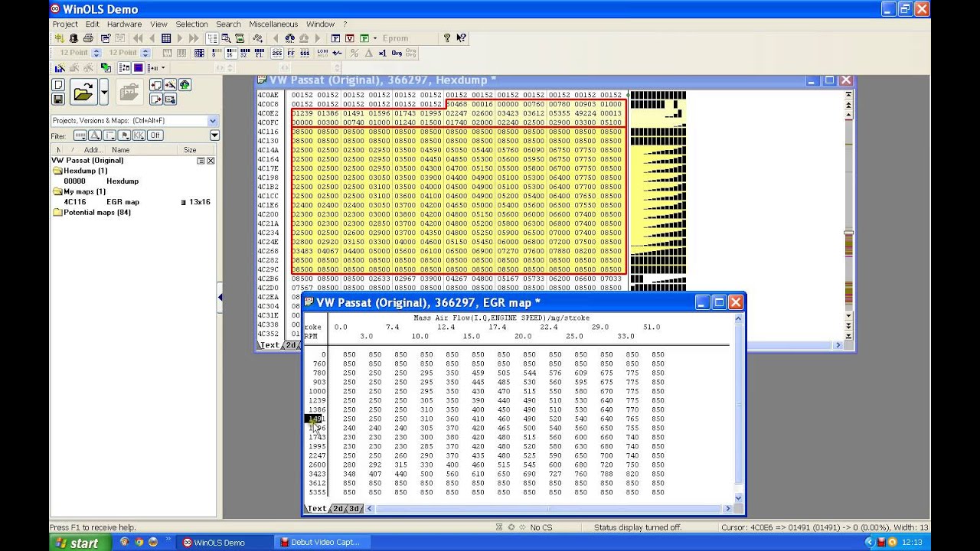The width and height of the screenshot is (980, 551).
Task: Open the Miscellaneous menu
Action: pyautogui.click(x=274, y=24)
